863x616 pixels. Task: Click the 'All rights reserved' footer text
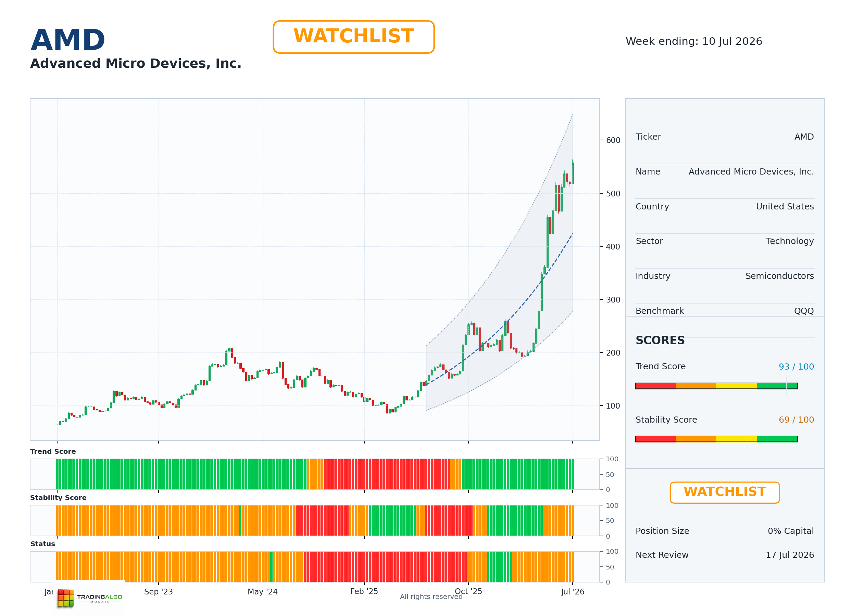pos(431,596)
